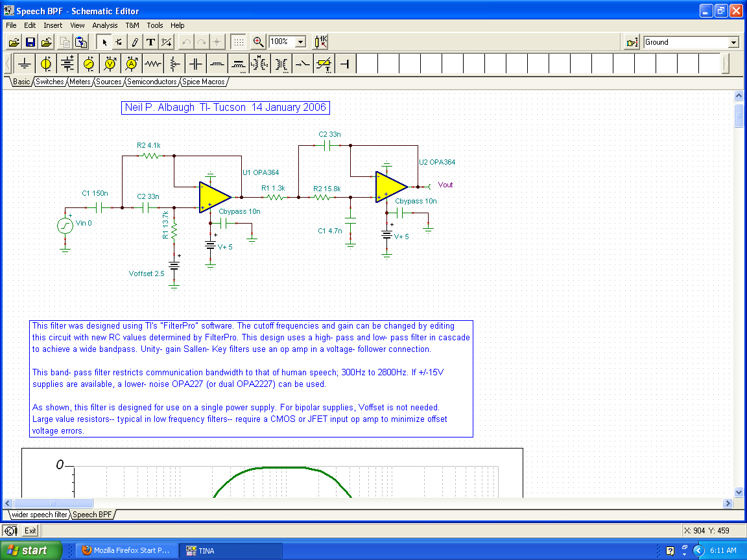Click the find component hand icon

pyautogui.click(x=632, y=42)
